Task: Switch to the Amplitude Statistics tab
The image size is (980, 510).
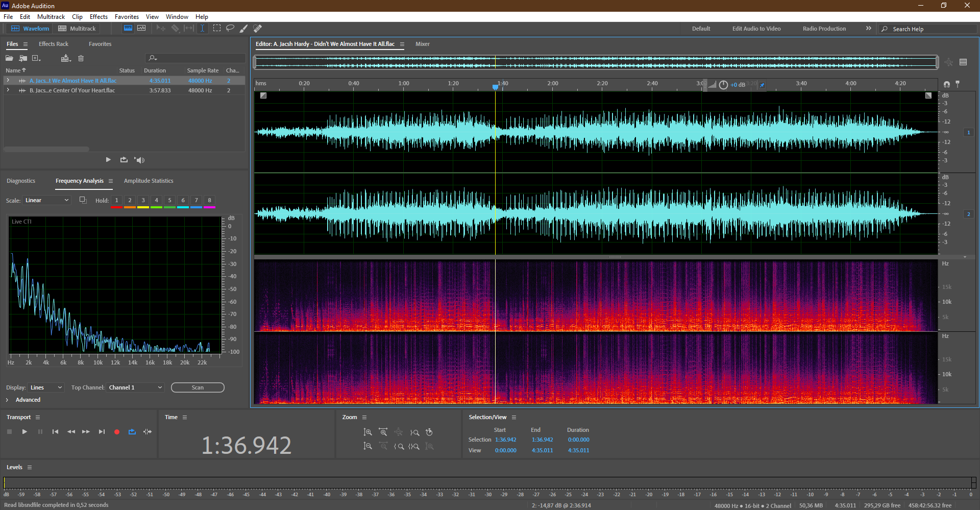Action: 149,181
